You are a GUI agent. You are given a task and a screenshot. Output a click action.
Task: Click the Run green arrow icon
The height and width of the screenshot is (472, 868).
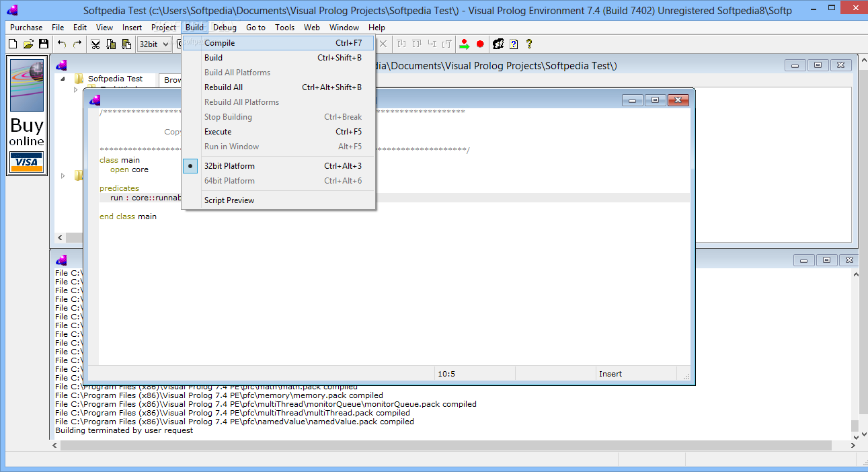pos(465,44)
